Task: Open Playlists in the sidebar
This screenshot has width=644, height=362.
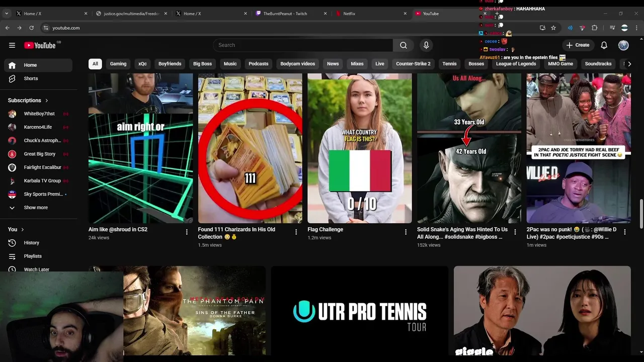Action: (x=38, y=256)
